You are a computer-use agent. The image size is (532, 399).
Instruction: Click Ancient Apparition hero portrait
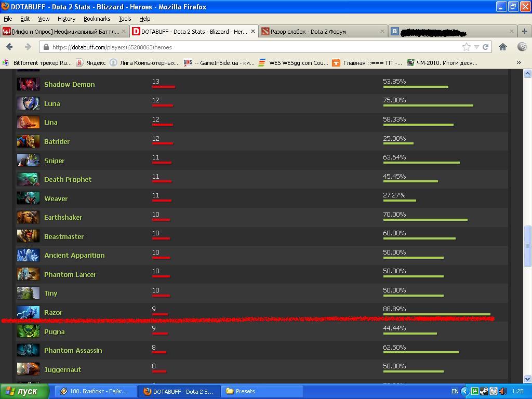click(28, 256)
